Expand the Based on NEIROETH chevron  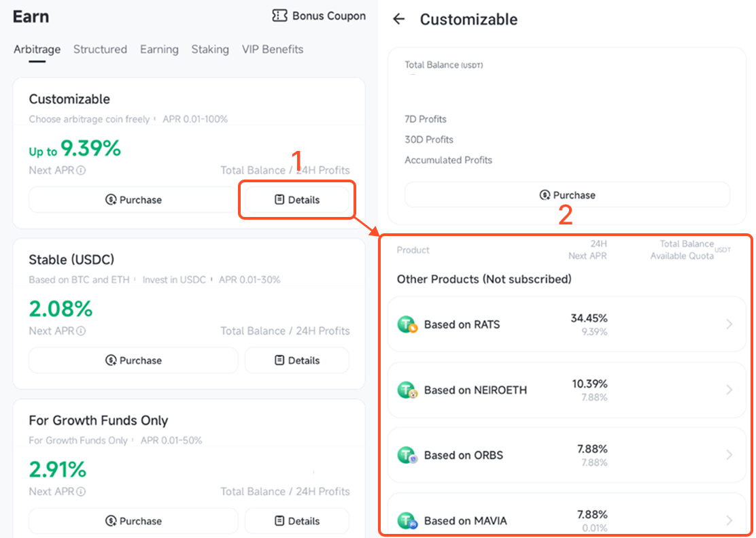tap(729, 389)
